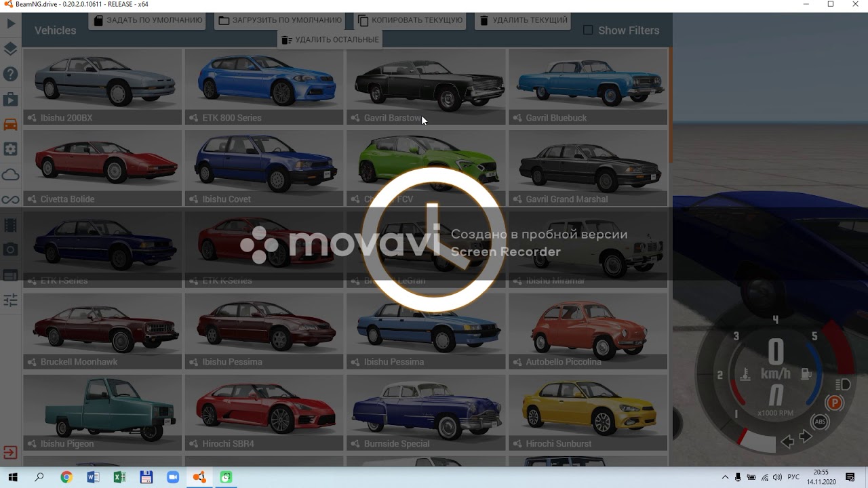The width and height of the screenshot is (868, 488).
Task: Open Microsoft Excel from the taskbar
Action: (119, 477)
